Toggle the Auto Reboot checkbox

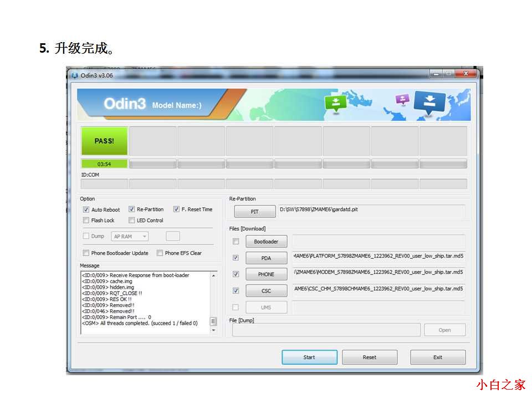pos(86,209)
